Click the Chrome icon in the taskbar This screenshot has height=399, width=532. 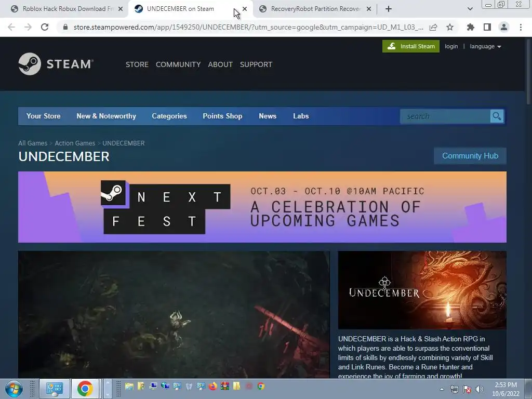85,389
